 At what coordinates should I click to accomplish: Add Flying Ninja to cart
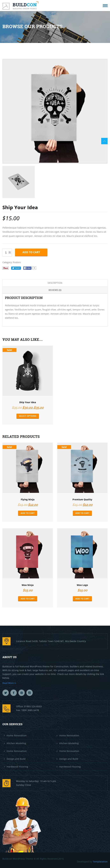pos(27,513)
